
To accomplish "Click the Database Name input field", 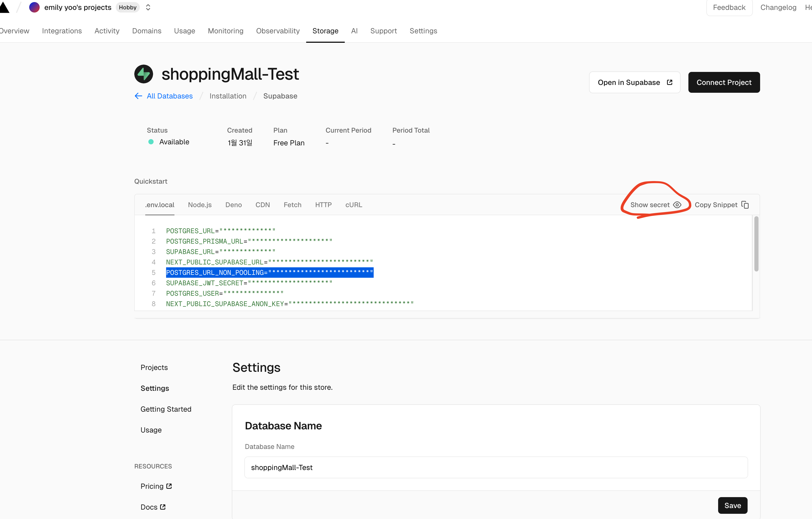I will (496, 467).
